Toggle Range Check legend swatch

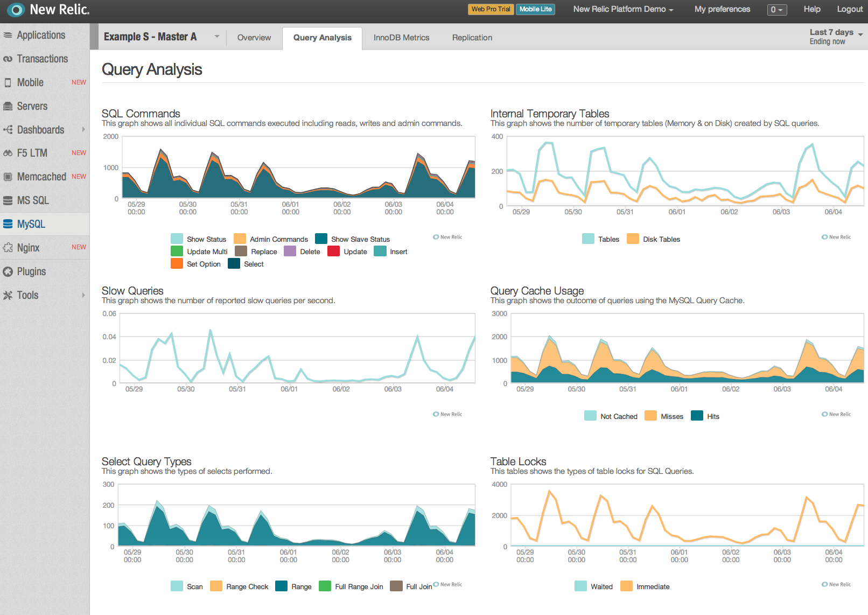point(216,586)
